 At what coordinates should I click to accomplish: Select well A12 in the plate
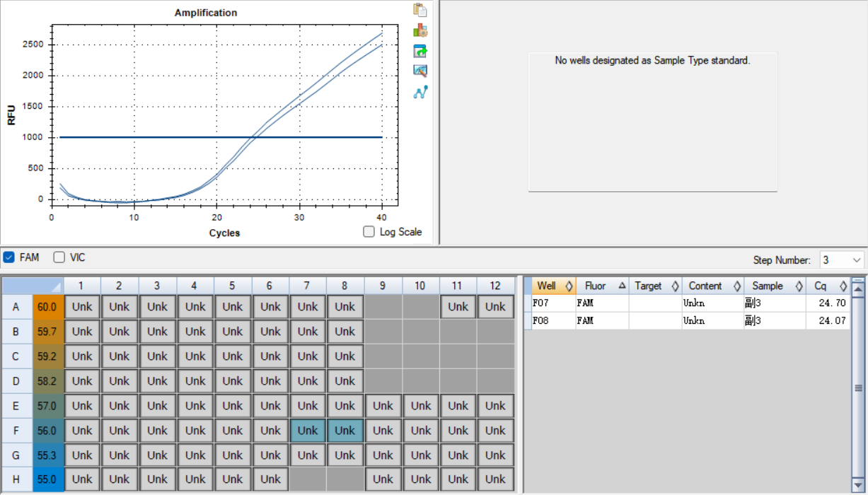click(x=495, y=307)
